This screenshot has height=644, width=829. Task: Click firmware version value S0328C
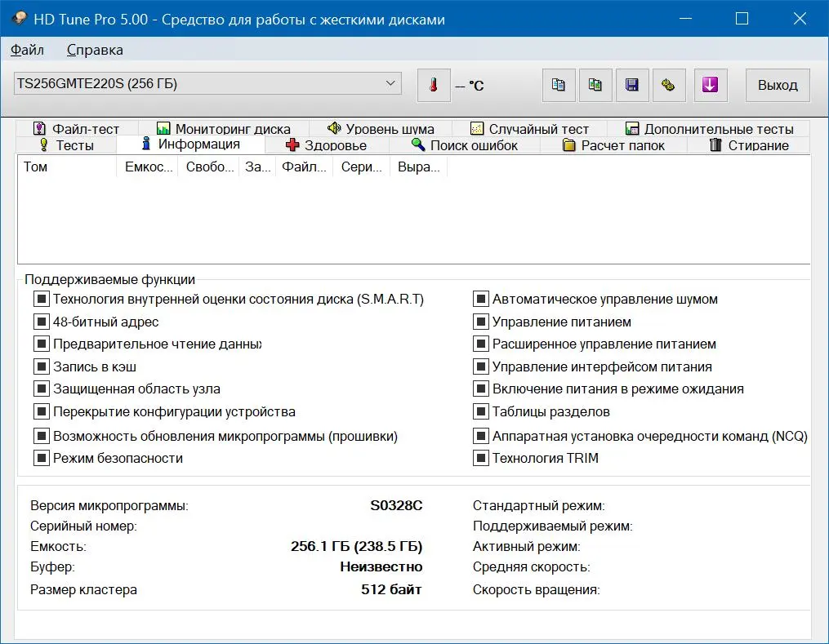pos(396,505)
